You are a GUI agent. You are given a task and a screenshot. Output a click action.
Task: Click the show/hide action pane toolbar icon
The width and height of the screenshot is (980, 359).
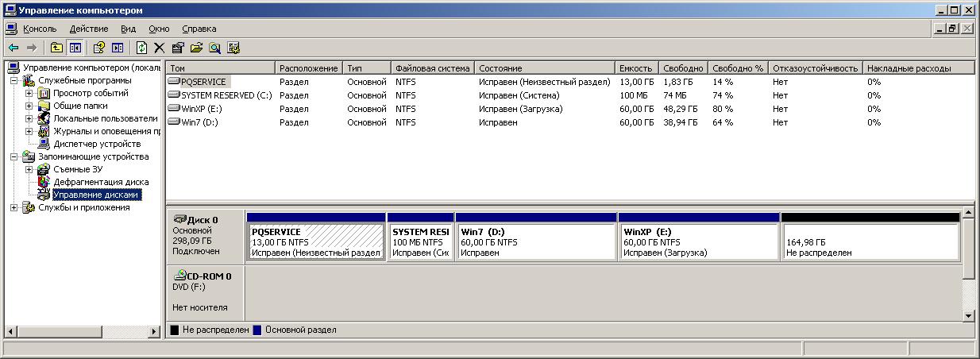tap(118, 48)
